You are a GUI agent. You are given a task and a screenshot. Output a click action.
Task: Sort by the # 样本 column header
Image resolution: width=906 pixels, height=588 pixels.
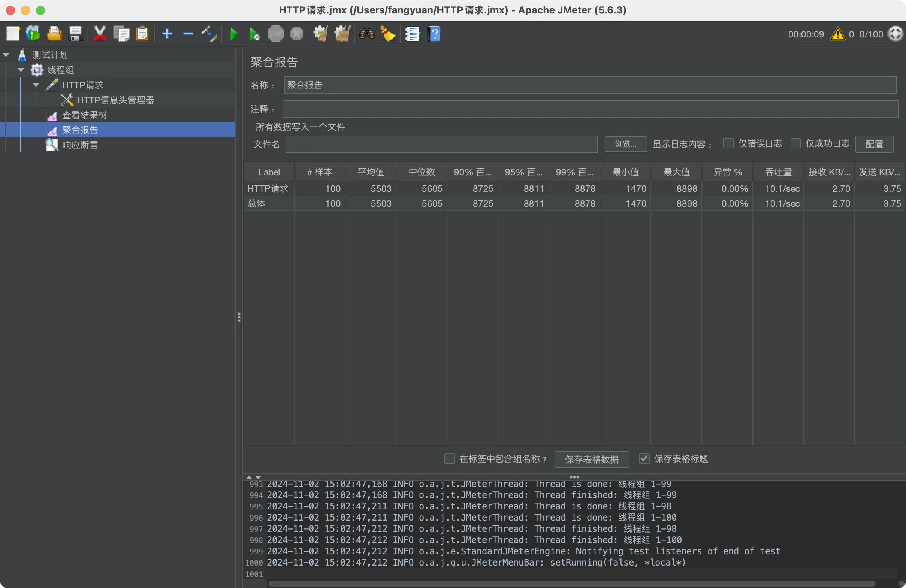coord(320,172)
